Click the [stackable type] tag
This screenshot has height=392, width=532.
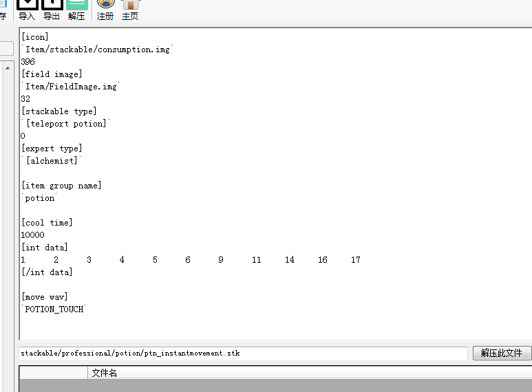click(x=59, y=111)
